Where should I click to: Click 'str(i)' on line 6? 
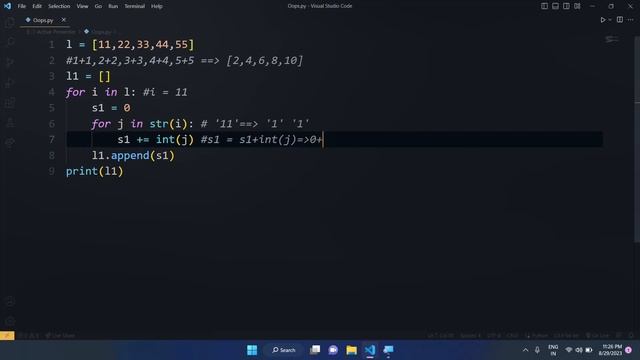coord(169,124)
